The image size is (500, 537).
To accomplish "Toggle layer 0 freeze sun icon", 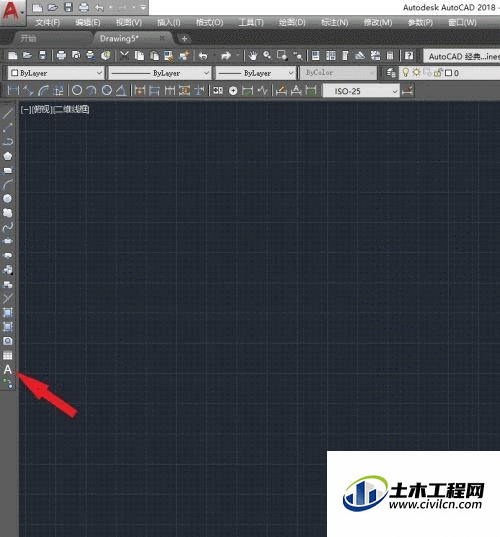I will (x=416, y=73).
